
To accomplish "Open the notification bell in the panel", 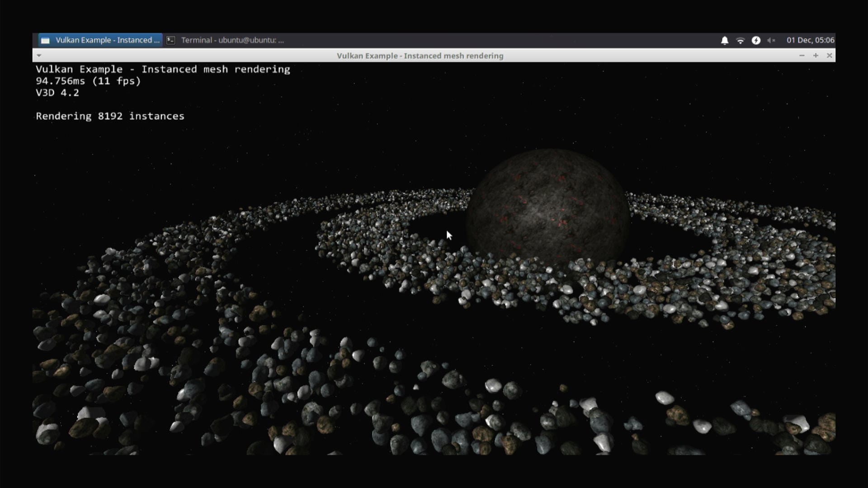I will click(724, 40).
